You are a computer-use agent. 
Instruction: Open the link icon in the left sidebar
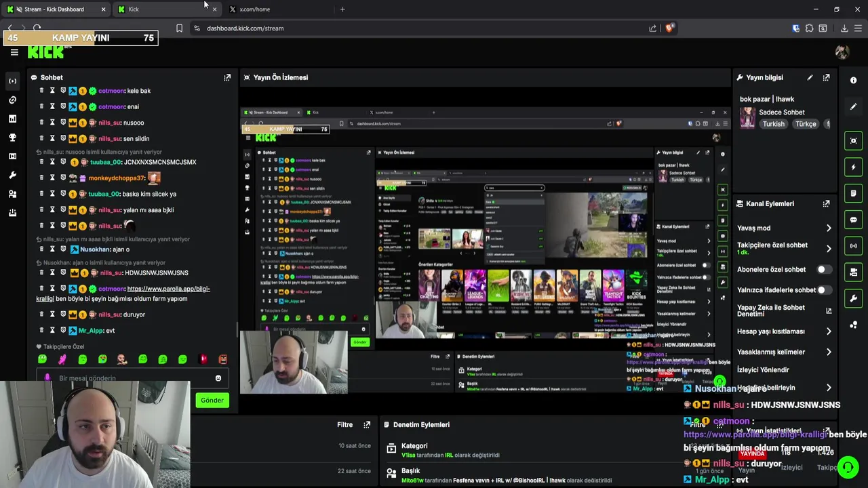click(12, 100)
